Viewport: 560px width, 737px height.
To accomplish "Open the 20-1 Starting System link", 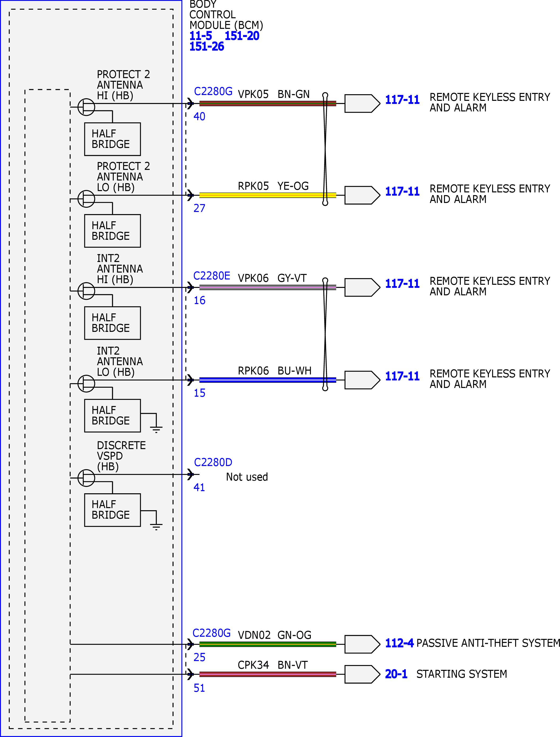I will (x=396, y=674).
